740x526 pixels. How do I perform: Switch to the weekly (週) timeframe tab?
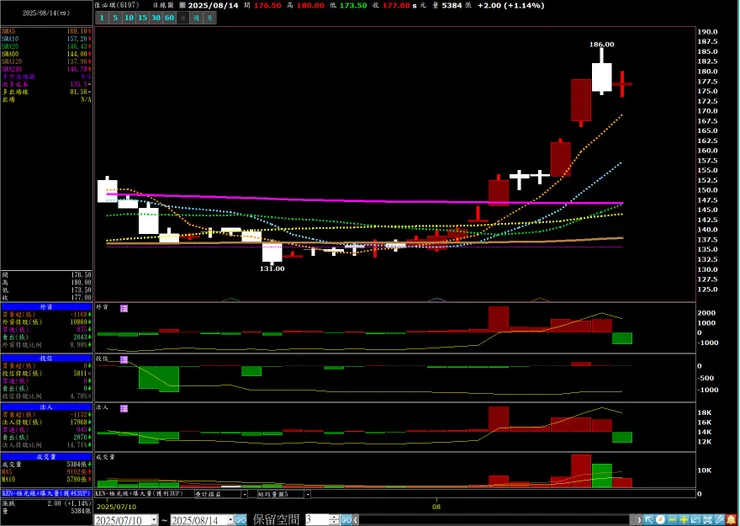pos(196,18)
